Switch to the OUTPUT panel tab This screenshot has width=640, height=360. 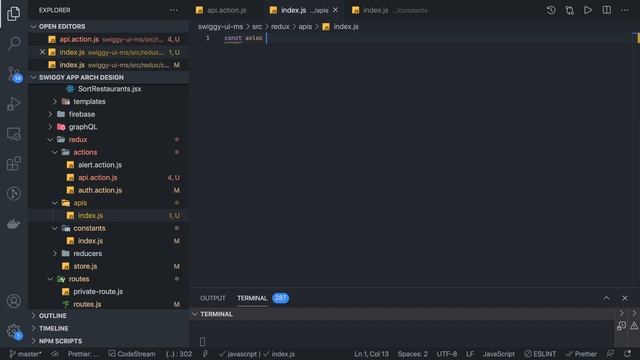pyautogui.click(x=213, y=298)
